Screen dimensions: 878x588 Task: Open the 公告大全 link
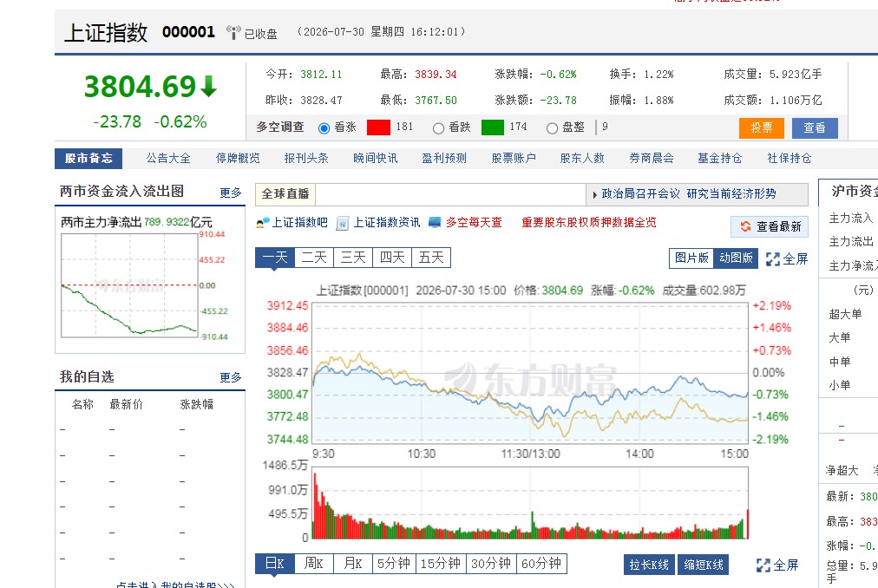pos(168,159)
